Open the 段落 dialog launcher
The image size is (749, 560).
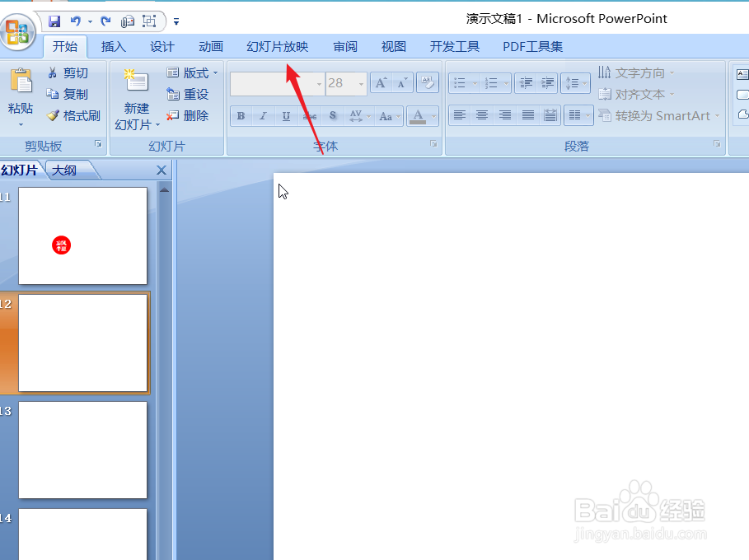tap(717, 143)
